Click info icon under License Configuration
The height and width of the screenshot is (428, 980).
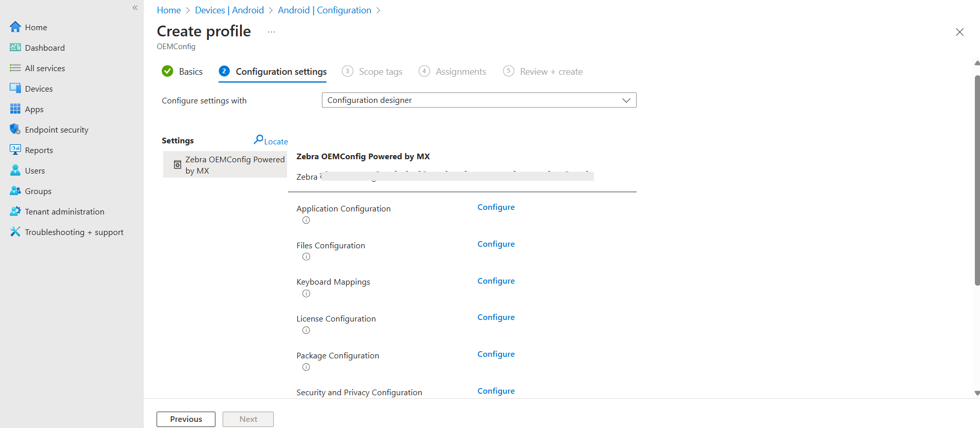click(306, 330)
